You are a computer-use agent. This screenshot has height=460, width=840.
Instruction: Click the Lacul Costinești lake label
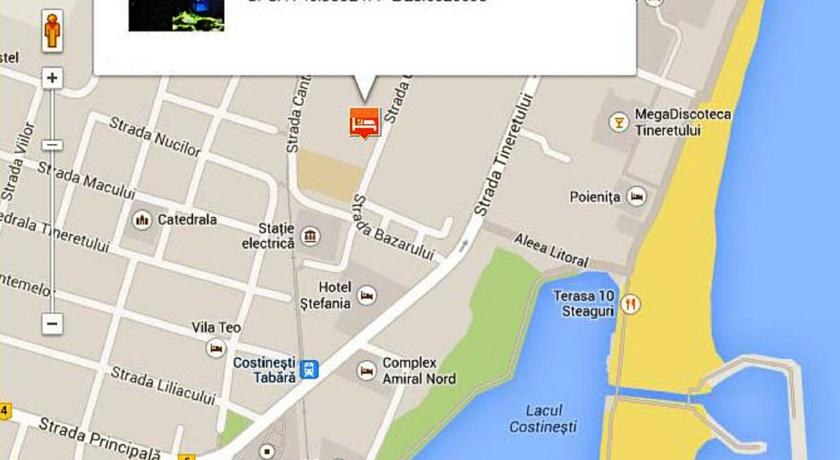(x=543, y=419)
